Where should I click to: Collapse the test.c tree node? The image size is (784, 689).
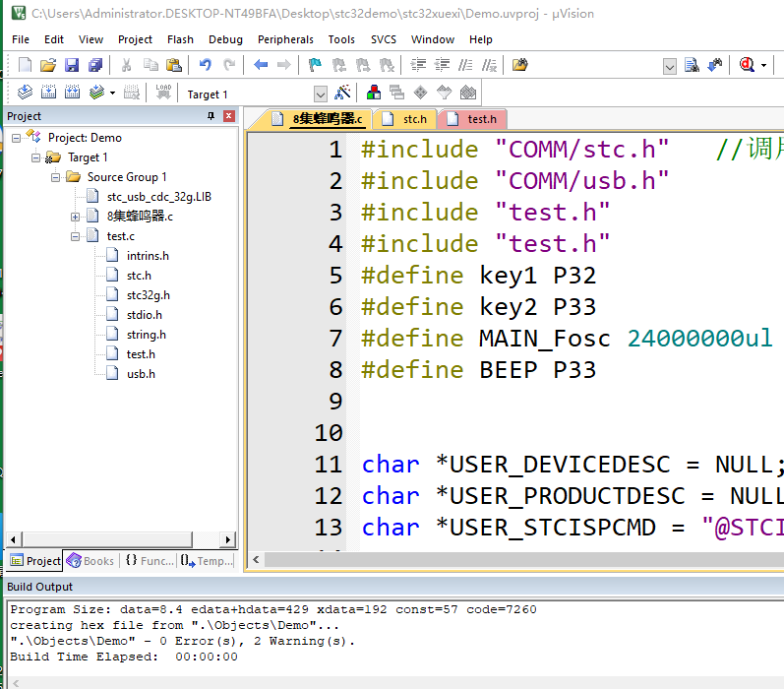[x=75, y=236]
